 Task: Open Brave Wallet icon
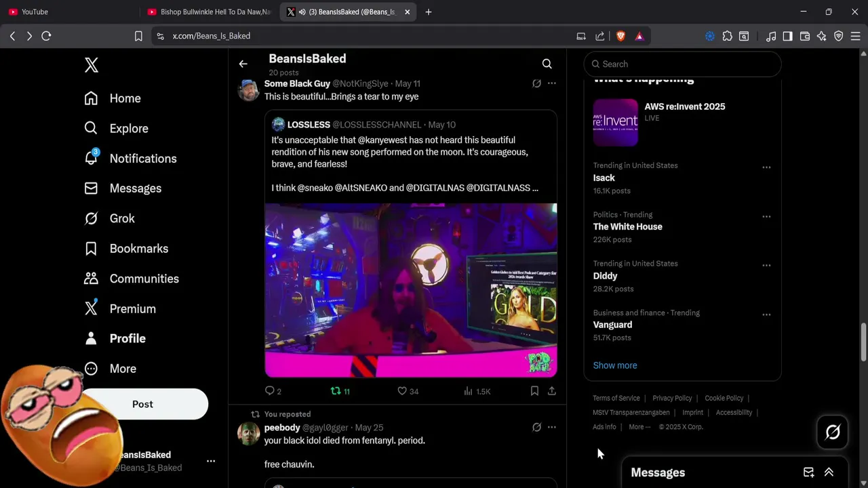click(x=805, y=36)
